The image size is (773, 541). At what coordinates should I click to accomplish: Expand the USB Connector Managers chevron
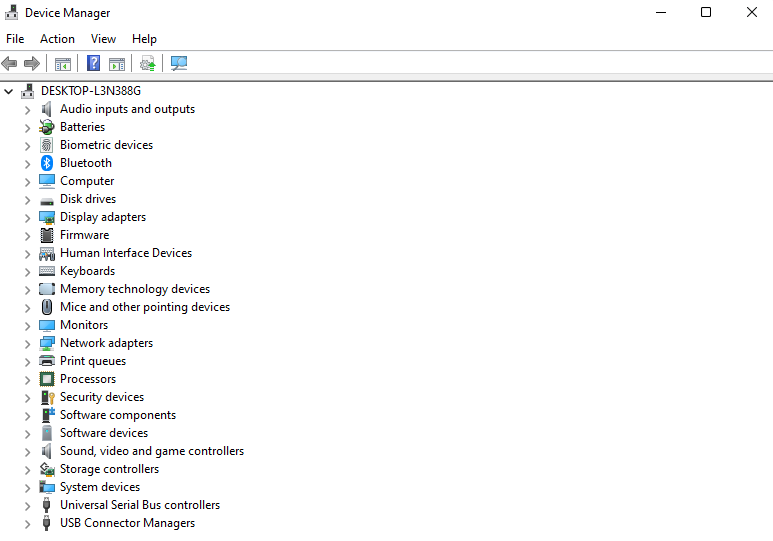click(28, 524)
